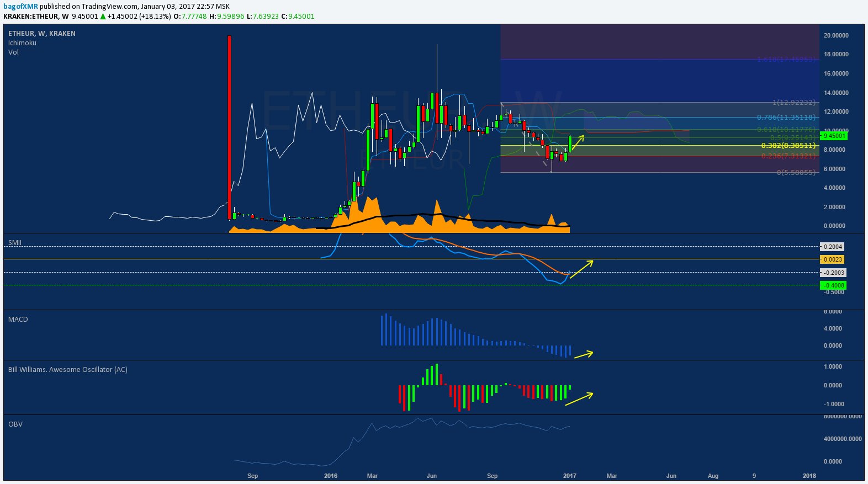Click the SMII 0.2004 level tag
This screenshot has height=484, width=868.
833,247
